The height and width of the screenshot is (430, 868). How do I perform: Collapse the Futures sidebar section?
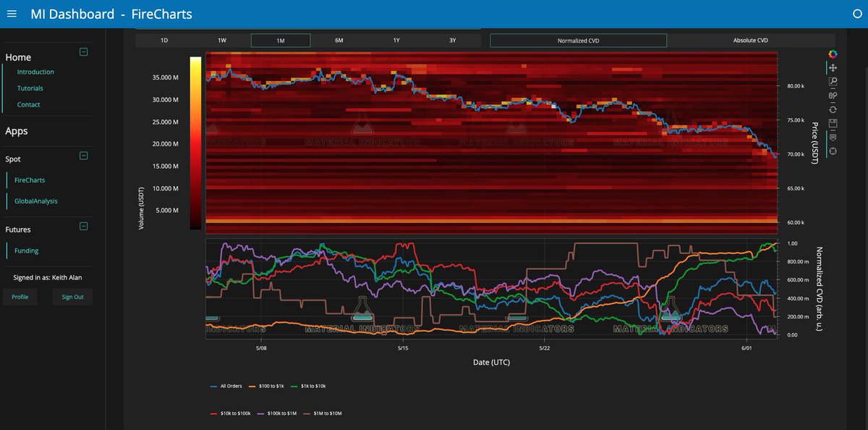coord(83,226)
